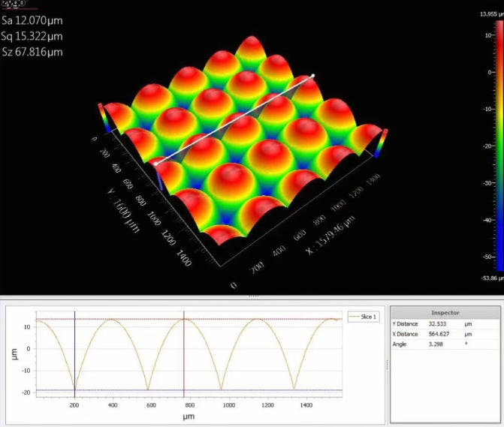Click the 13.955 µm maximum scale label
504x427 pixels.
pos(491,14)
